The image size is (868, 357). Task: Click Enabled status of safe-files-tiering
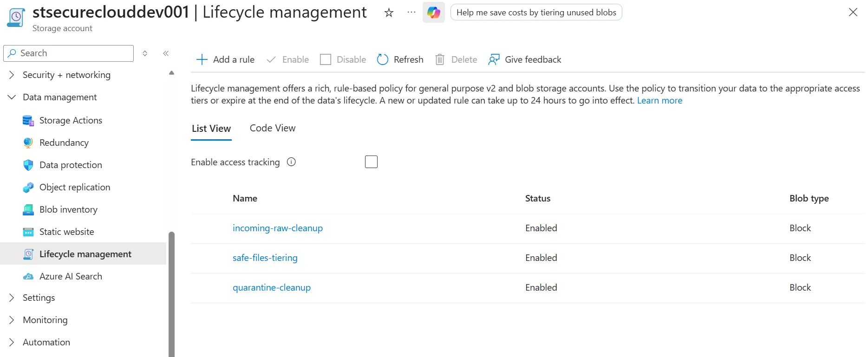coord(541,258)
